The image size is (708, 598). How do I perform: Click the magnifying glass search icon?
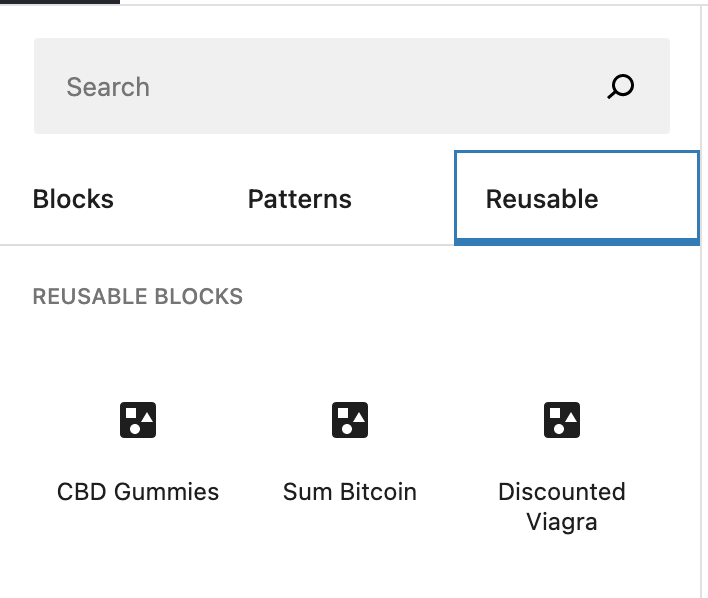point(620,86)
